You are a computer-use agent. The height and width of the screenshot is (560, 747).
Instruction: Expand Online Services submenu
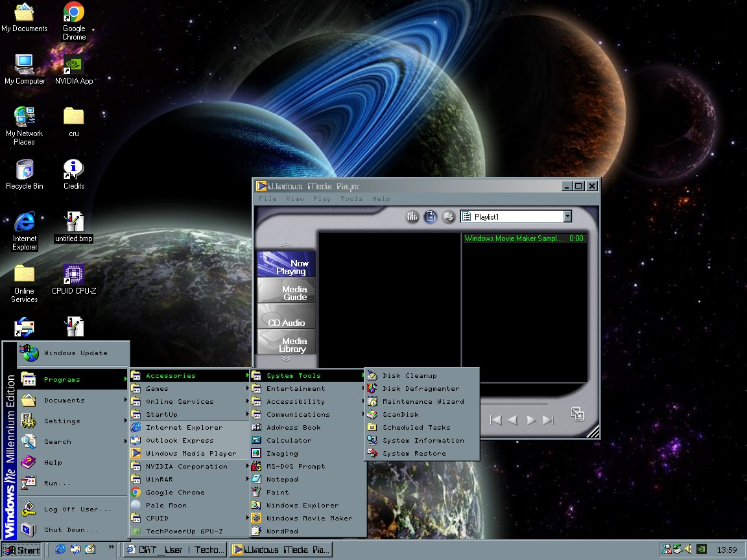click(189, 401)
